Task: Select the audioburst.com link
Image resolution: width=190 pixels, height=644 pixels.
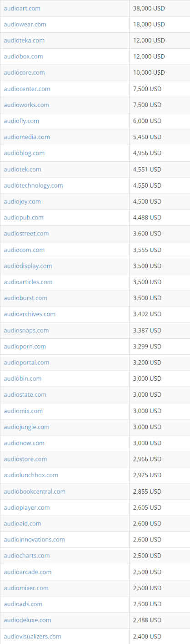Action: point(25,298)
